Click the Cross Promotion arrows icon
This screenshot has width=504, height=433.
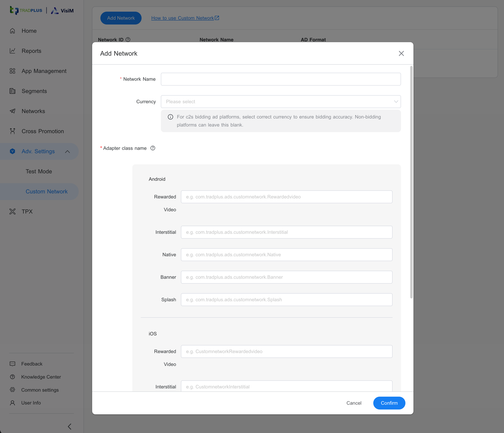(x=13, y=131)
